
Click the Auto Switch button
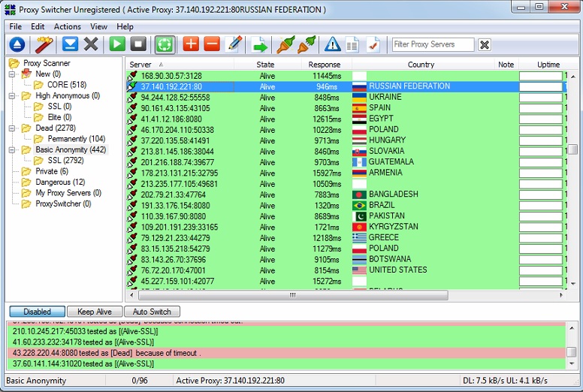tap(152, 312)
